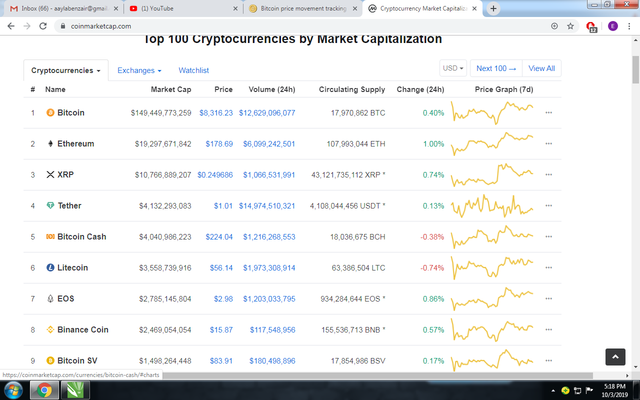The image size is (640, 400).
Task: Open the EOS row three-dot menu
Action: [x=549, y=299]
